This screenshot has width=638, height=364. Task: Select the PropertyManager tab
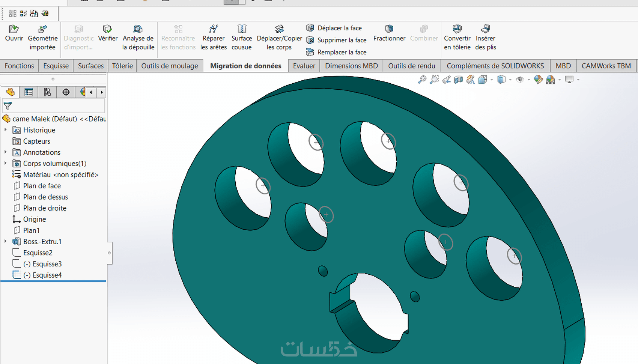tap(29, 92)
